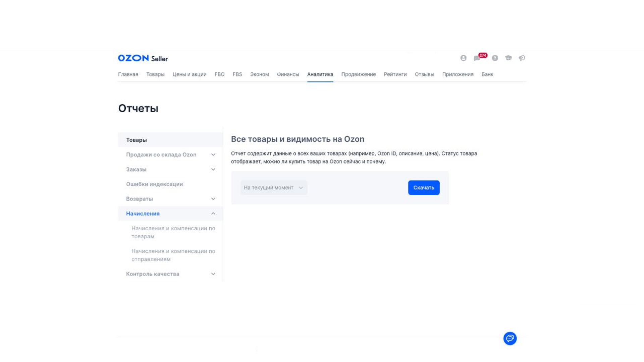Select the Продажи со склада Ozon label
The image size is (644, 362).
161,155
